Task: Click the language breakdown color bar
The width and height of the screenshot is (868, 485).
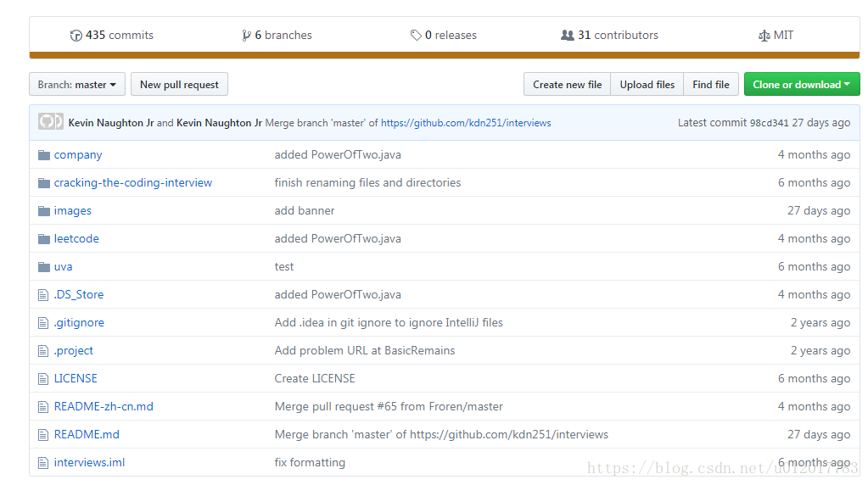Action: pyautogui.click(x=444, y=55)
